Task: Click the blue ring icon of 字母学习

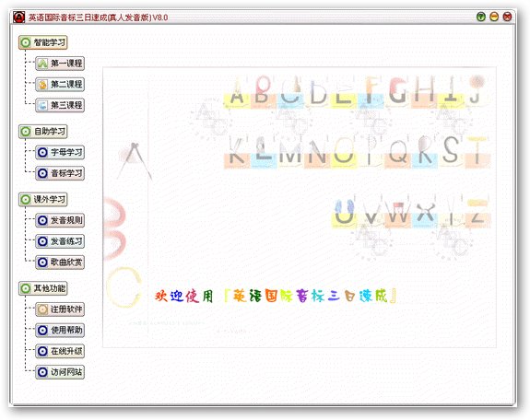Action: [x=42, y=152]
